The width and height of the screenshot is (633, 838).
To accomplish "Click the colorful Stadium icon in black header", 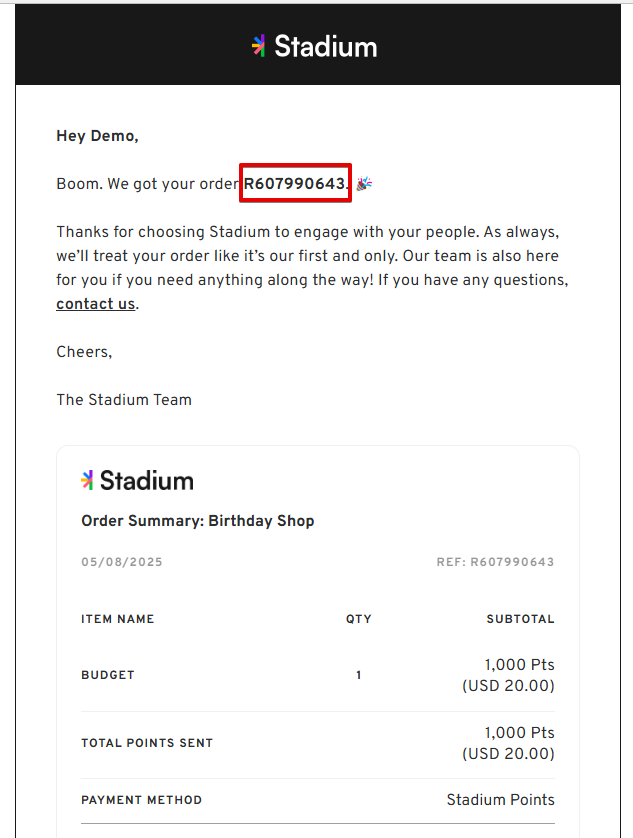I will pyautogui.click(x=259, y=46).
